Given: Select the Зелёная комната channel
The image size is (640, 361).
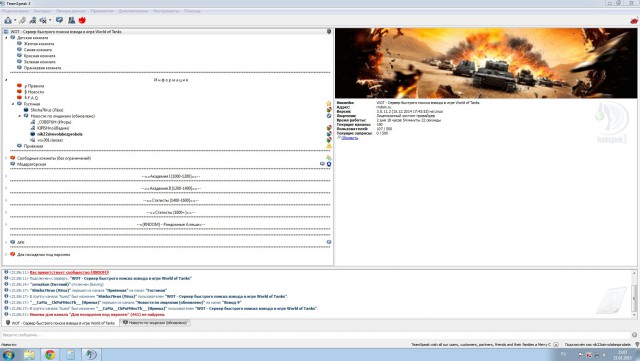Looking at the screenshot, I should tap(40, 62).
